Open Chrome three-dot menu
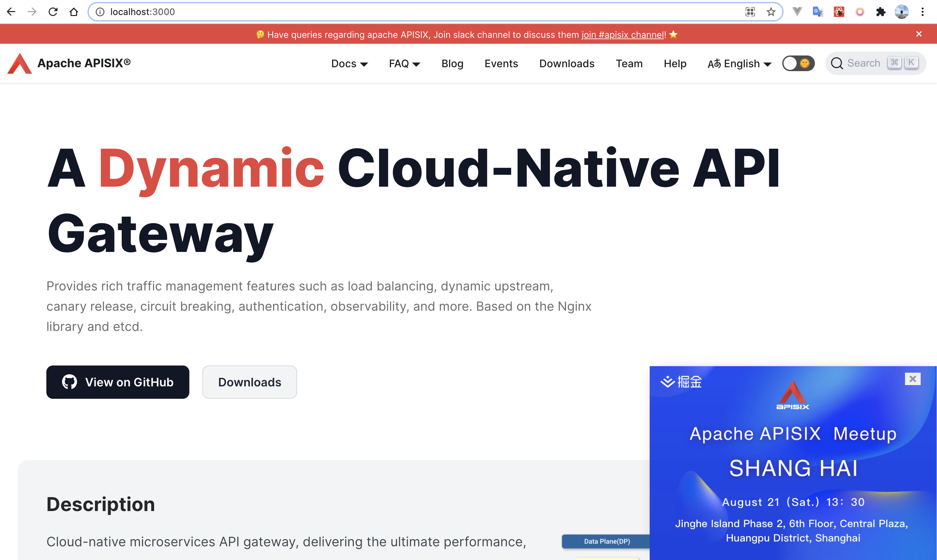 (x=922, y=12)
